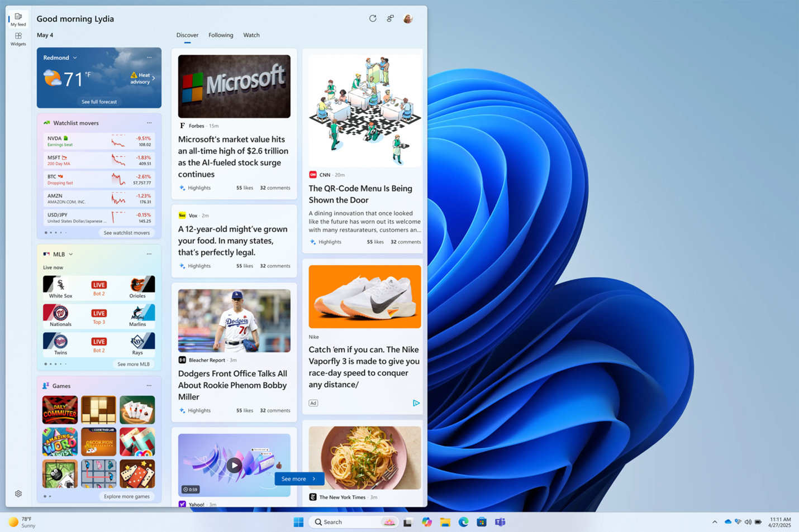Open Explore more games link
Screen dimensions: 799x532
click(127, 496)
